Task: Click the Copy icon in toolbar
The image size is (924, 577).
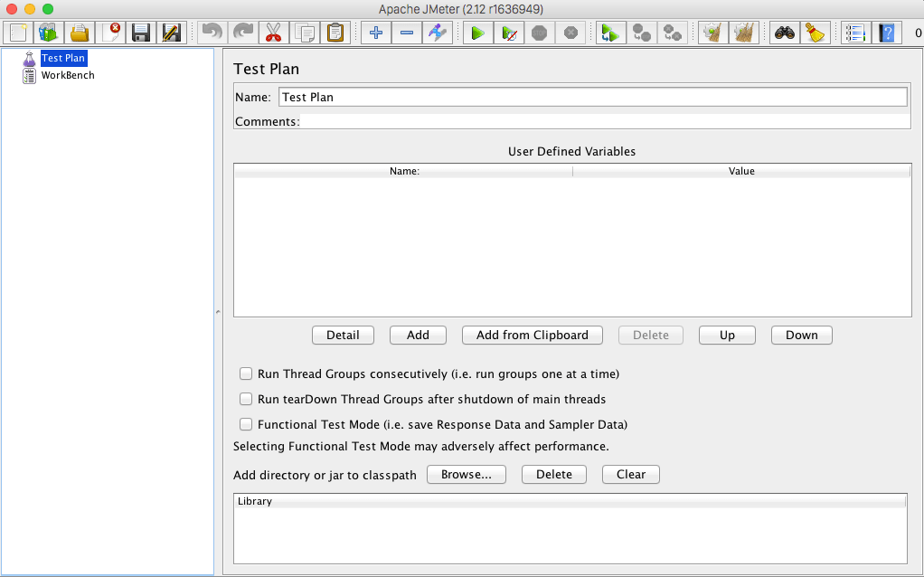Action: 305,33
